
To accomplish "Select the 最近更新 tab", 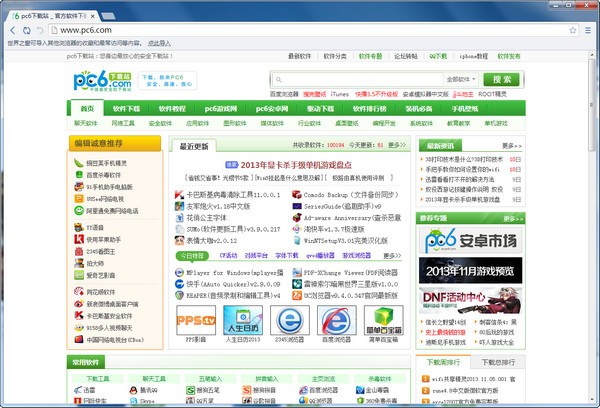I will click(194, 146).
